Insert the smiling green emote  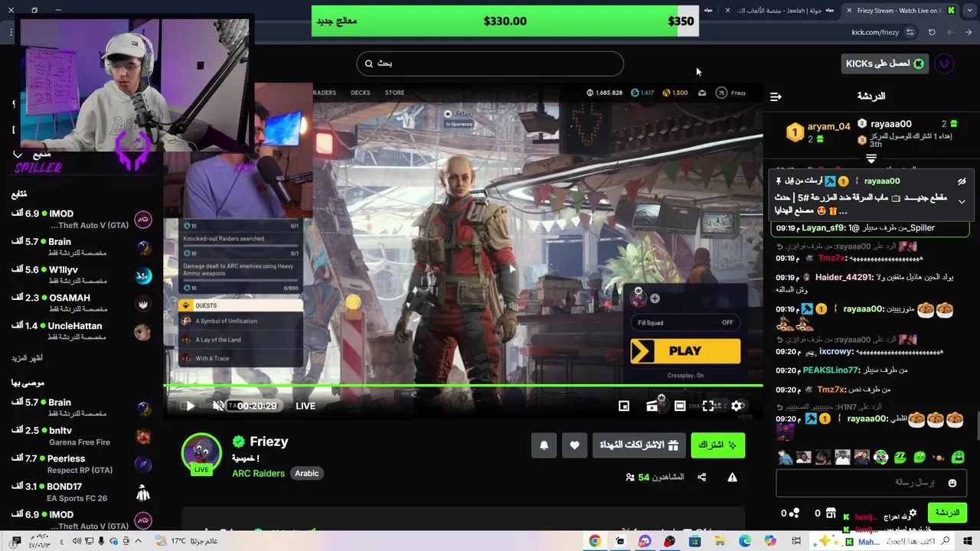click(x=920, y=458)
